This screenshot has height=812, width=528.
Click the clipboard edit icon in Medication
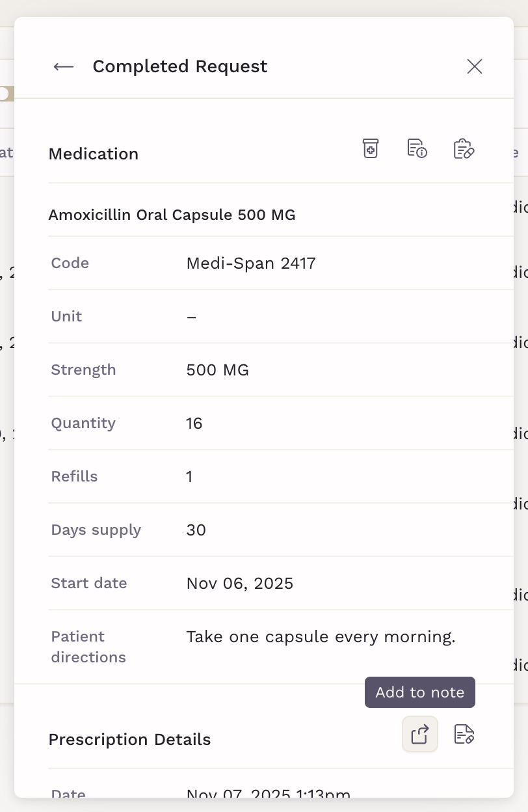(463, 148)
